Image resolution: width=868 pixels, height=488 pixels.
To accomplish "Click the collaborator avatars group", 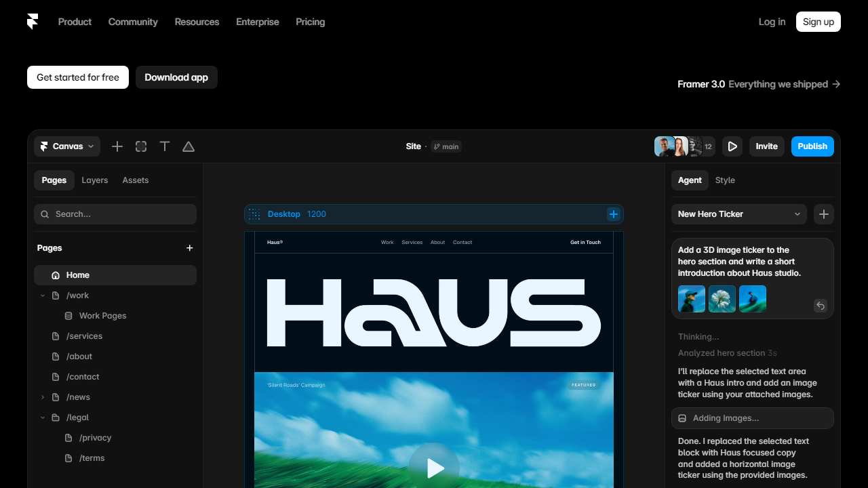I will point(684,146).
